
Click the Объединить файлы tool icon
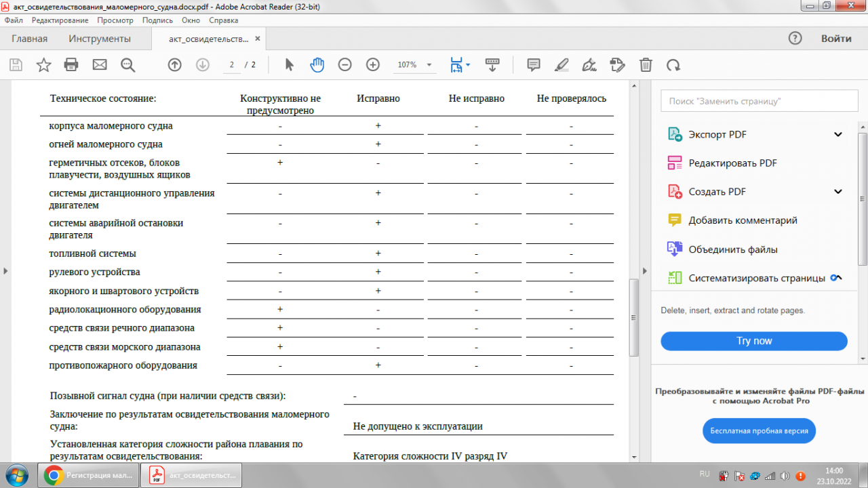tap(674, 249)
